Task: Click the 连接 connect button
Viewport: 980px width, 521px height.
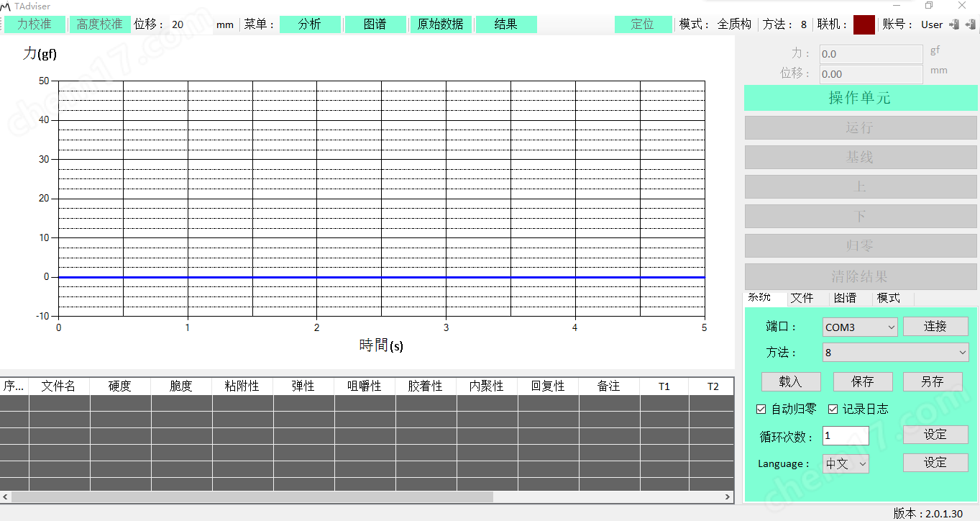Action: tap(935, 326)
